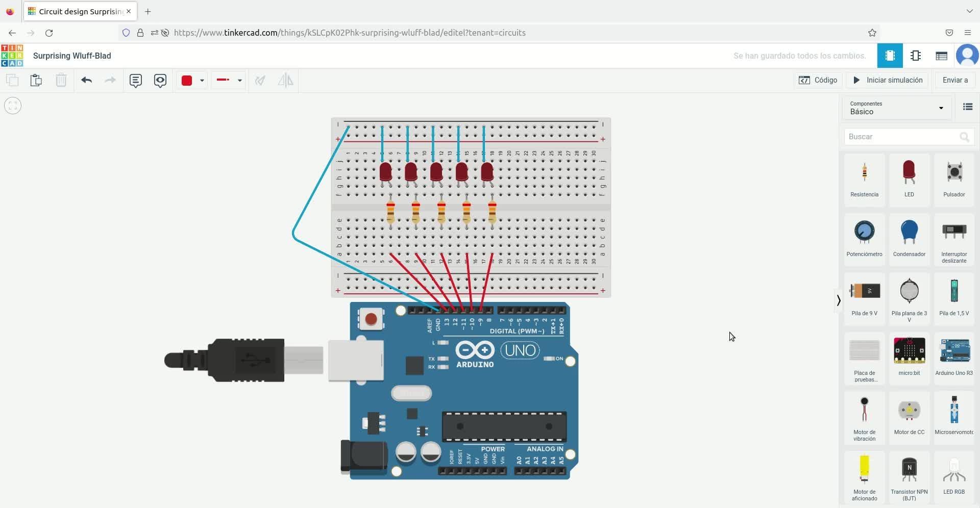This screenshot has height=508, width=980.
Task: Expand the Componentes Básico dropdown
Action: pyautogui.click(x=897, y=108)
